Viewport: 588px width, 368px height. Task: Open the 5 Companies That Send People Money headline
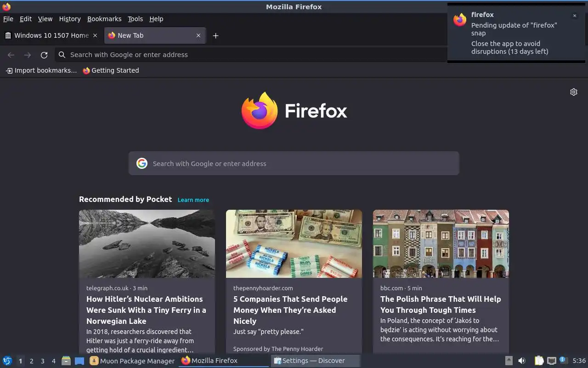pyautogui.click(x=290, y=310)
